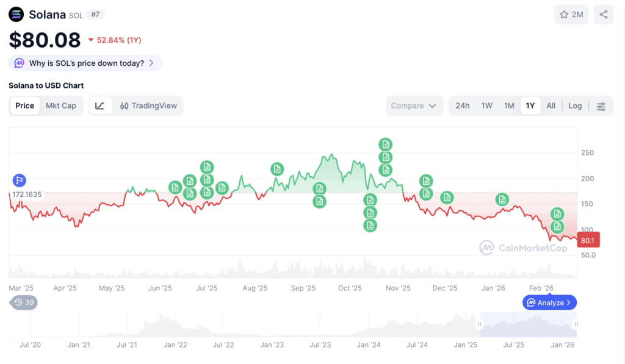Open line chart view icon
Viewport: 625px width, 364px height.
pyautogui.click(x=100, y=105)
